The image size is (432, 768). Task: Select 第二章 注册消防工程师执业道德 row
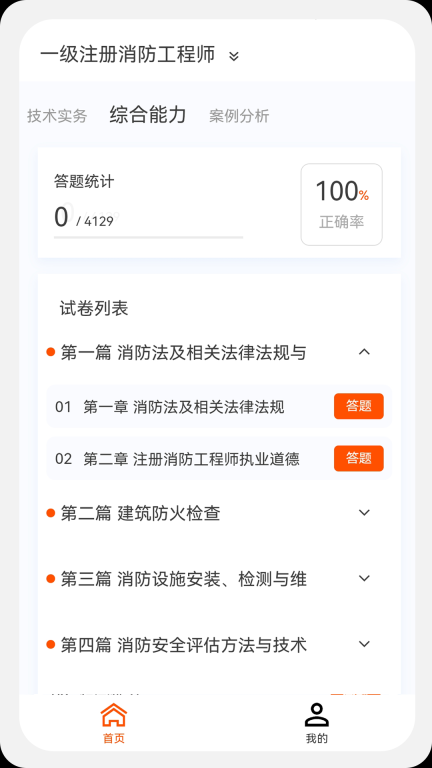(219, 459)
